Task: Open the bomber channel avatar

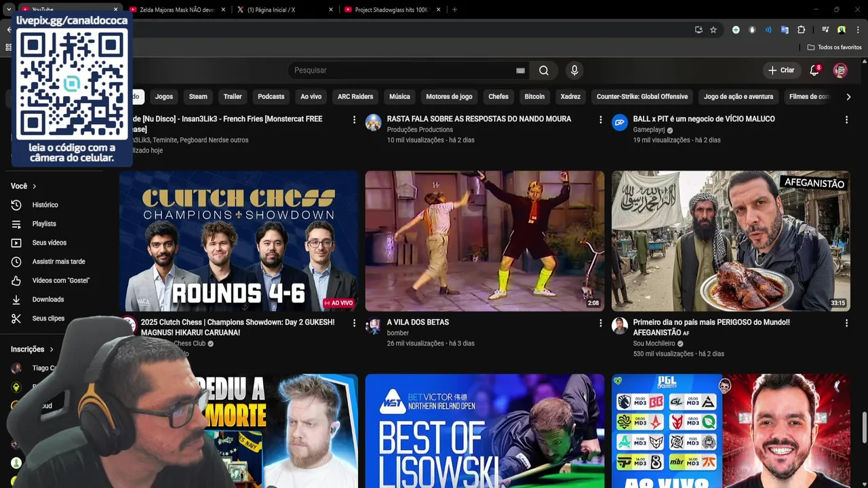Action: click(373, 325)
